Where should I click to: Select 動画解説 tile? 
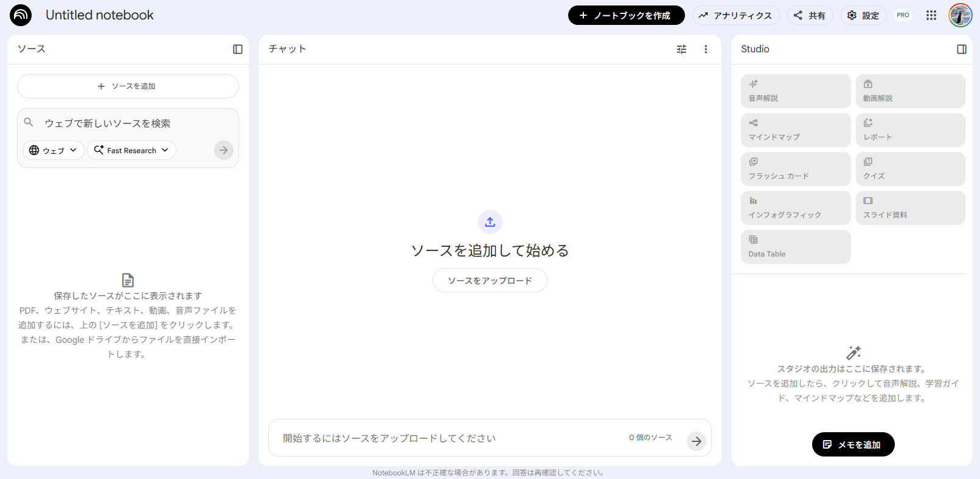click(x=911, y=91)
